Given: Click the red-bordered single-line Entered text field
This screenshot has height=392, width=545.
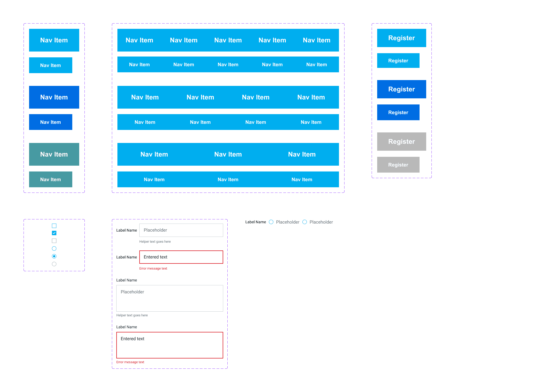Looking at the screenshot, I should 181,257.
